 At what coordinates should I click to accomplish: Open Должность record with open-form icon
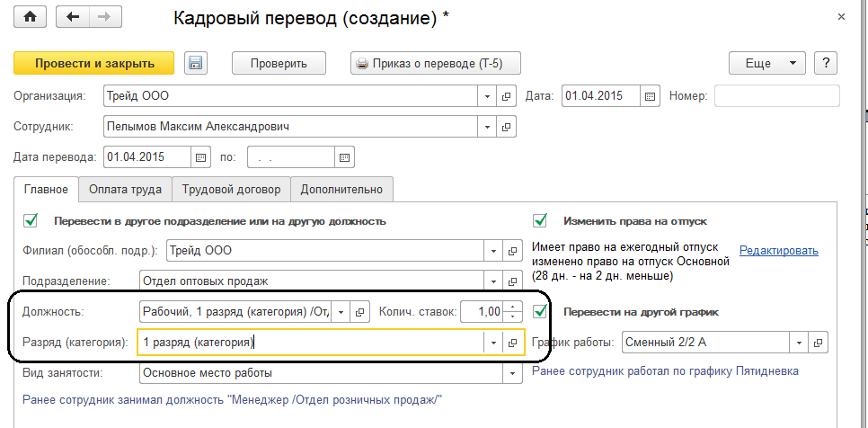coord(359,312)
